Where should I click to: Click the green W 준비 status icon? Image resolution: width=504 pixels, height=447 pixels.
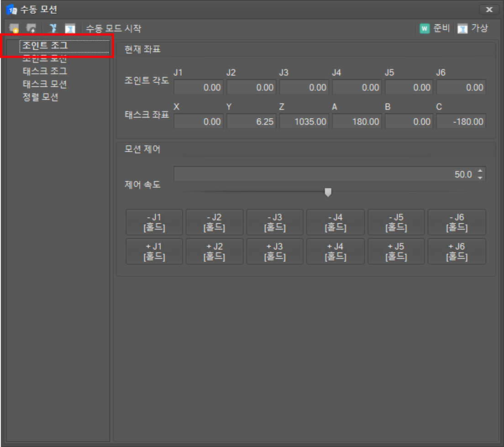425,28
